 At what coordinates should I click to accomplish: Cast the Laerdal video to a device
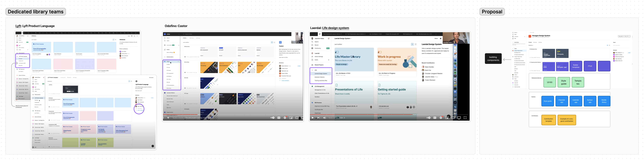459,118
